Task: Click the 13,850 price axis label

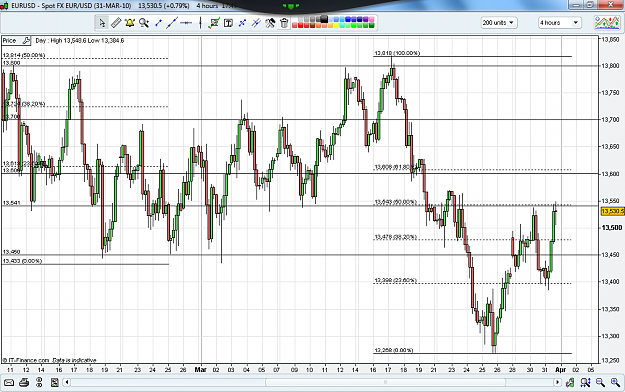Action: [x=610, y=39]
